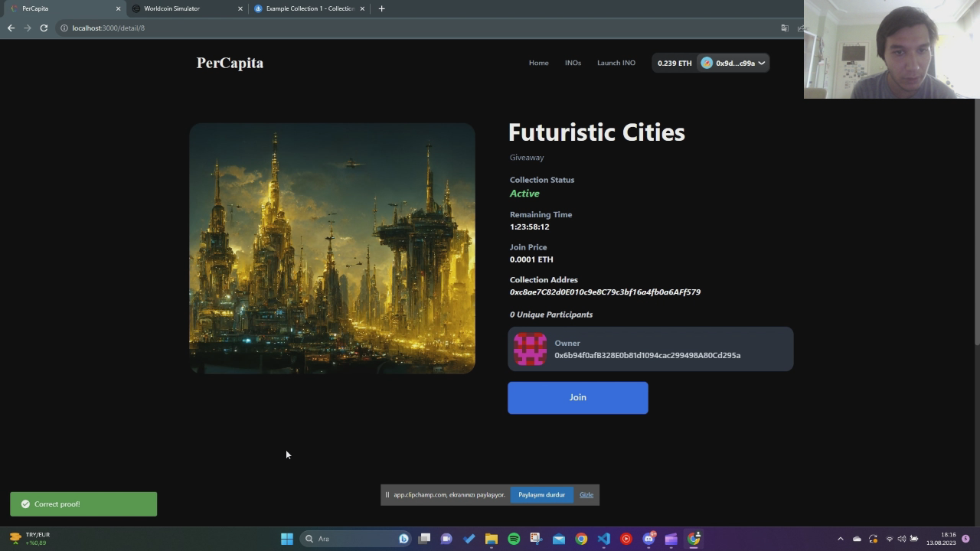Click the PerCapita logo

pos(230,63)
